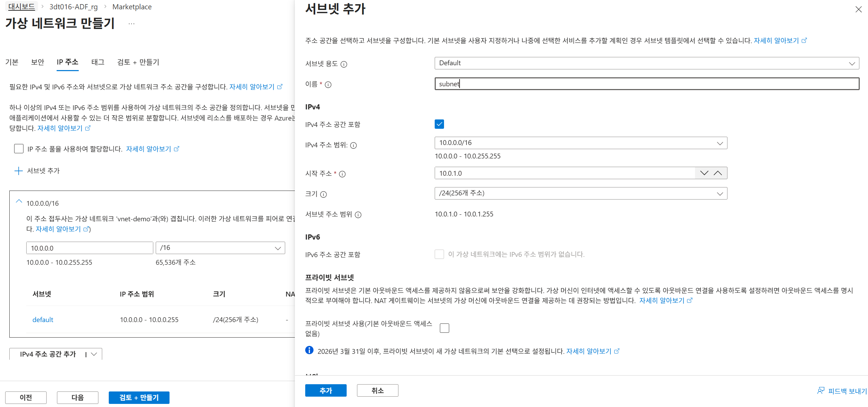The height and width of the screenshot is (407, 868).
Task: Open 크기 /24 size dropdown
Action: coord(581,193)
